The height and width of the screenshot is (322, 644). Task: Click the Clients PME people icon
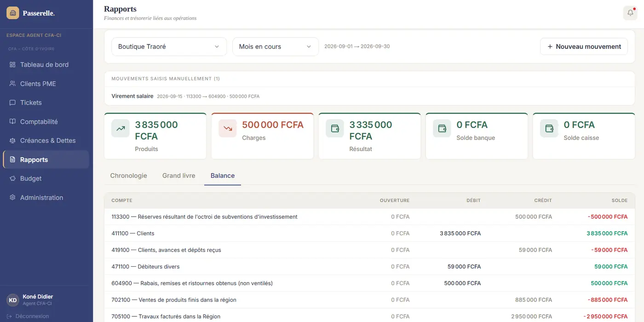(12, 84)
